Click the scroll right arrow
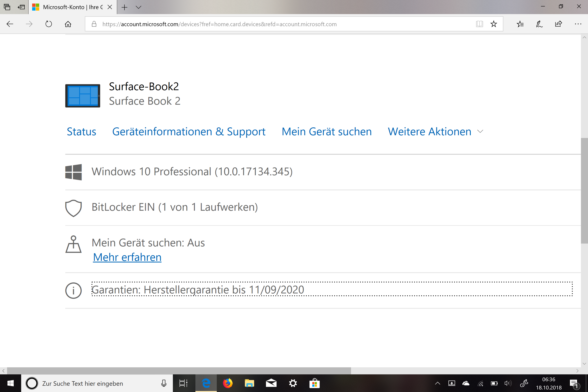Viewport: 588px width, 392px height. (x=577, y=370)
